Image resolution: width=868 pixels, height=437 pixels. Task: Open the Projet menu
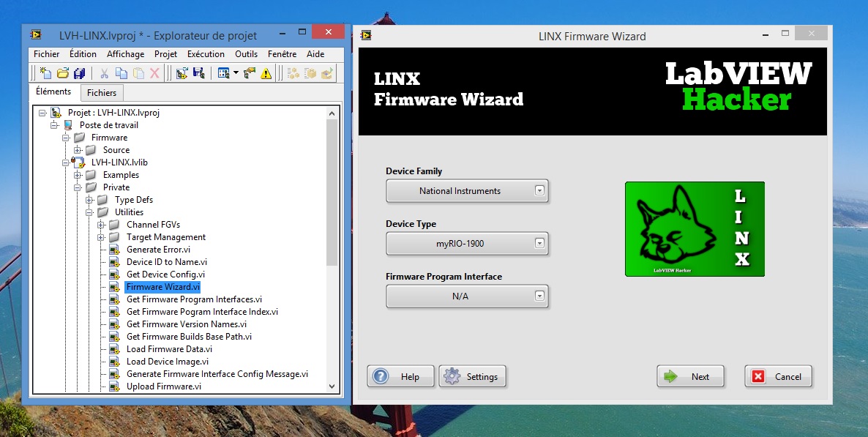tap(166, 53)
